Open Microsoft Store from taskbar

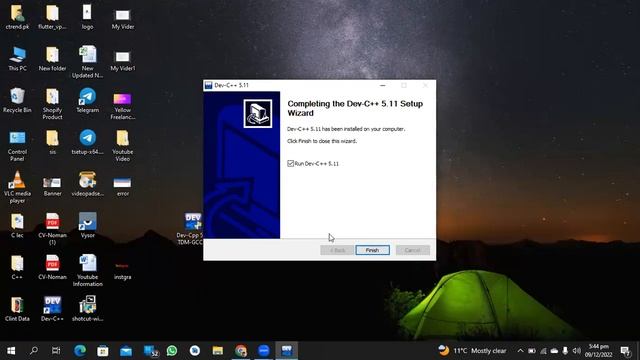pos(102,351)
